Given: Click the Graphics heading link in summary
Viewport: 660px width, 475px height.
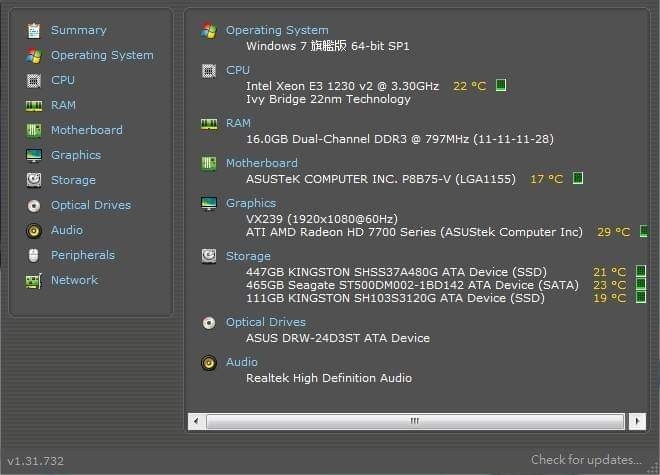Looking at the screenshot, I should pos(251,203).
